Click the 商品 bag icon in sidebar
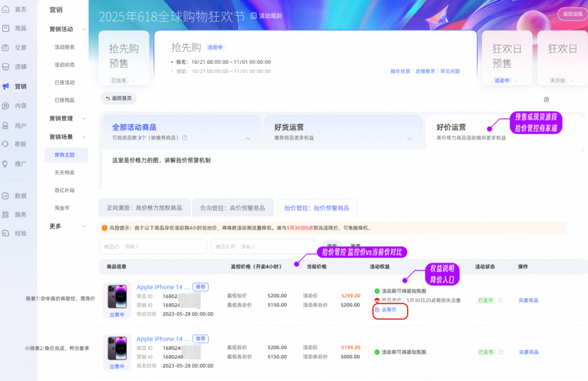The height and width of the screenshot is (381, 588). pyautogui.click(x=6, y=28)
